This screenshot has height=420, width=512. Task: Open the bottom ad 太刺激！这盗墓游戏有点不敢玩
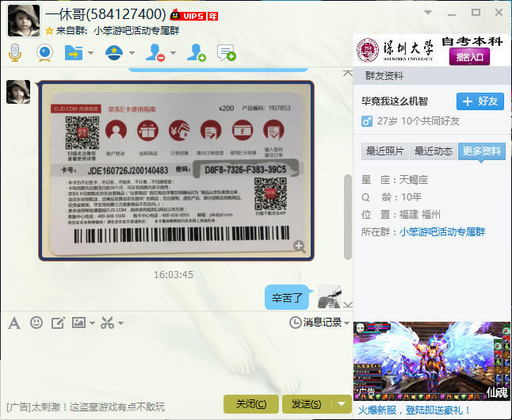(x=86, y=407)
